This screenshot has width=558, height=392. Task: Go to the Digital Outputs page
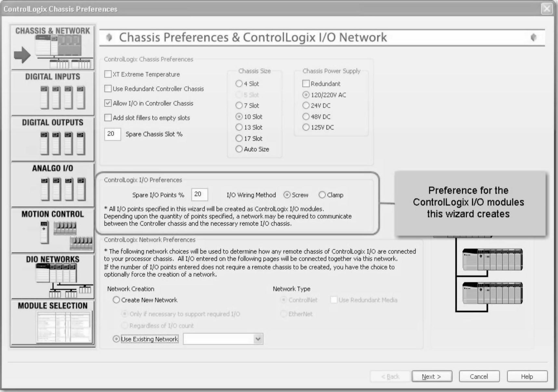[53, 139]
